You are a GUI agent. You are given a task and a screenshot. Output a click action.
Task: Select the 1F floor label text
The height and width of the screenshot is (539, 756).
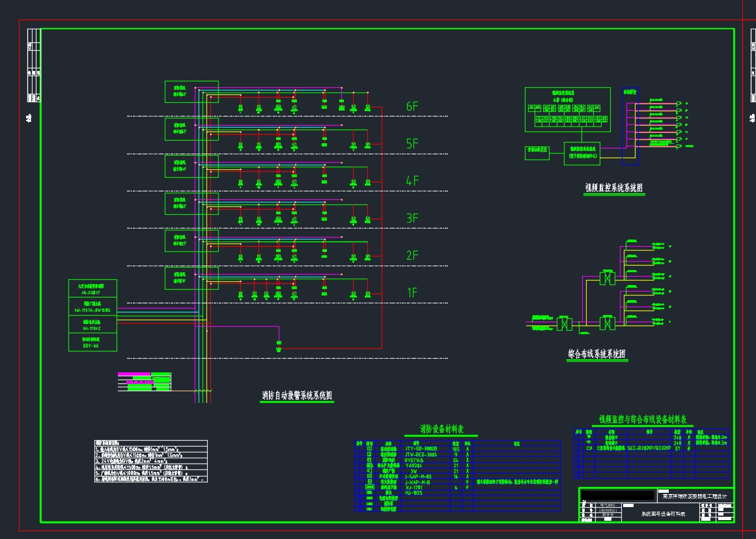412,293
